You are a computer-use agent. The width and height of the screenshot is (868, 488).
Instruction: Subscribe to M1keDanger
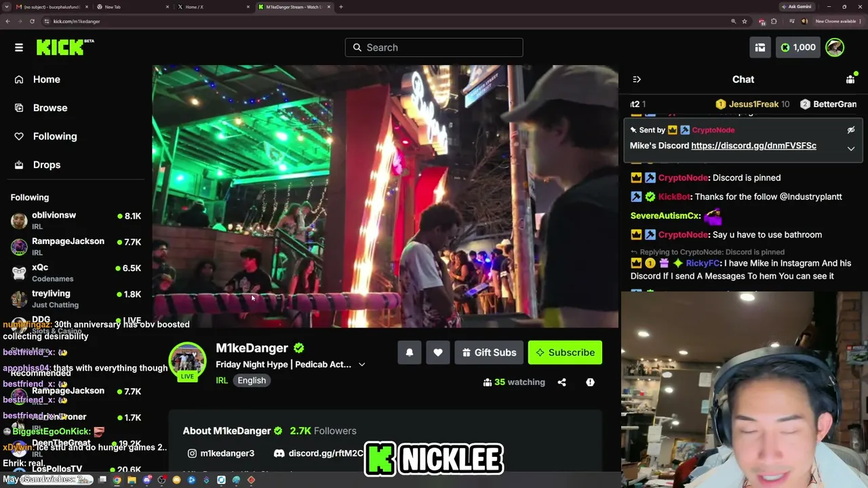click(565, 352)
